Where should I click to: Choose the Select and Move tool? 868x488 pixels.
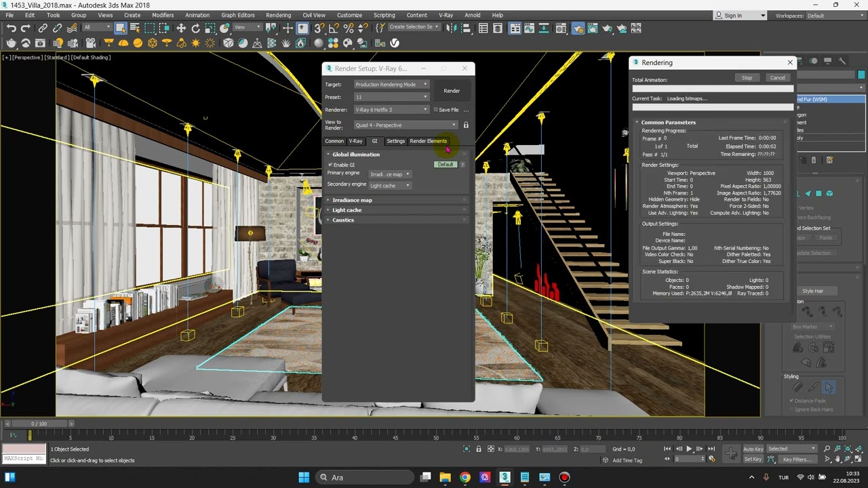pos(181,28)
